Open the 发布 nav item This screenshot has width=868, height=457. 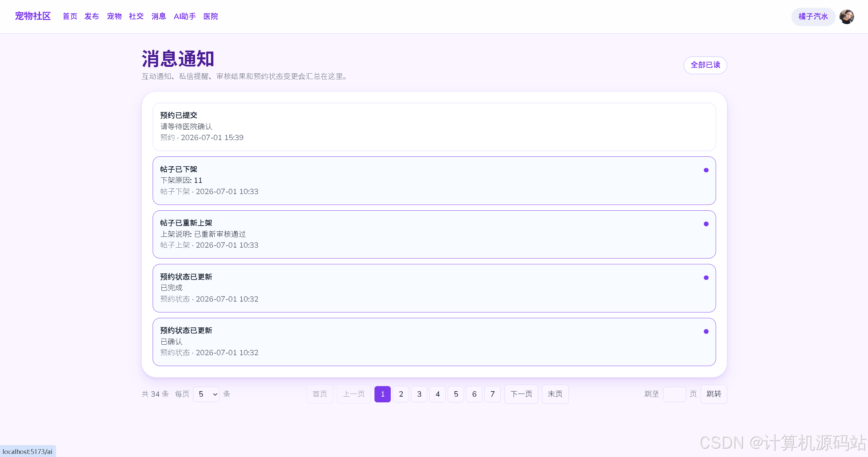point(92,16)
